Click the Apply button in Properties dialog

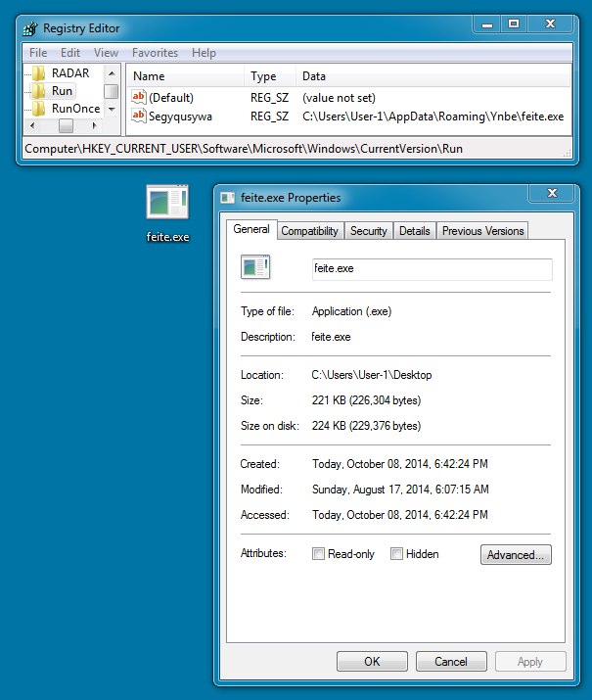pyautogui.click(x=530, y=661)
